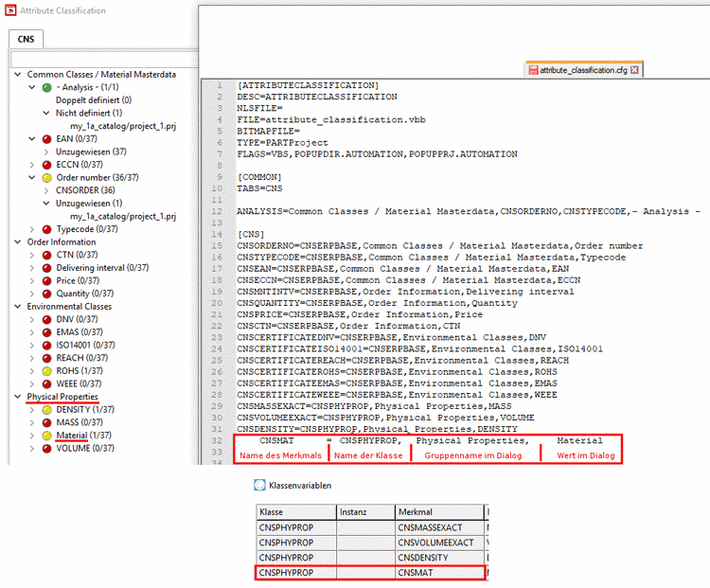Close the attribute_classification.cfg editor tab
The height and width of the screenshot is (588, 710).
(x=634, y=70)
